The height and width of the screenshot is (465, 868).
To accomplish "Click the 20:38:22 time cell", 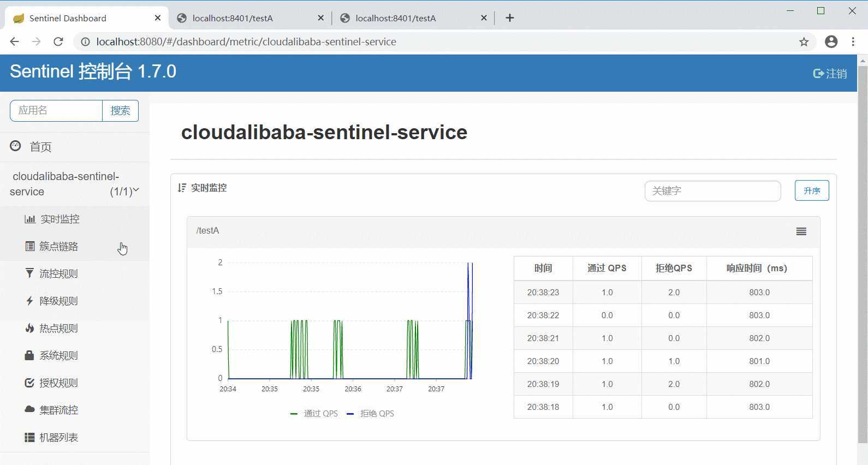I will [543, 315].
